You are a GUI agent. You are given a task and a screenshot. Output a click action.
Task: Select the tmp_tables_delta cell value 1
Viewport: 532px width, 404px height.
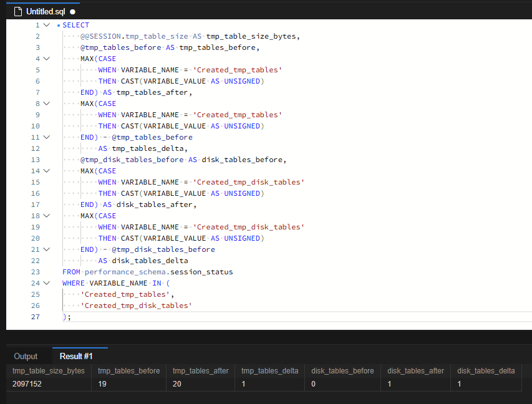coord(269,384)
